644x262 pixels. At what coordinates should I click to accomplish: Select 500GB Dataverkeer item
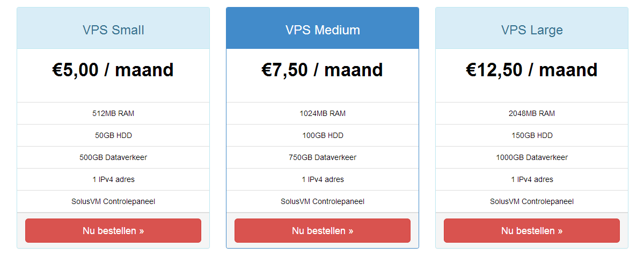(113, 157)
